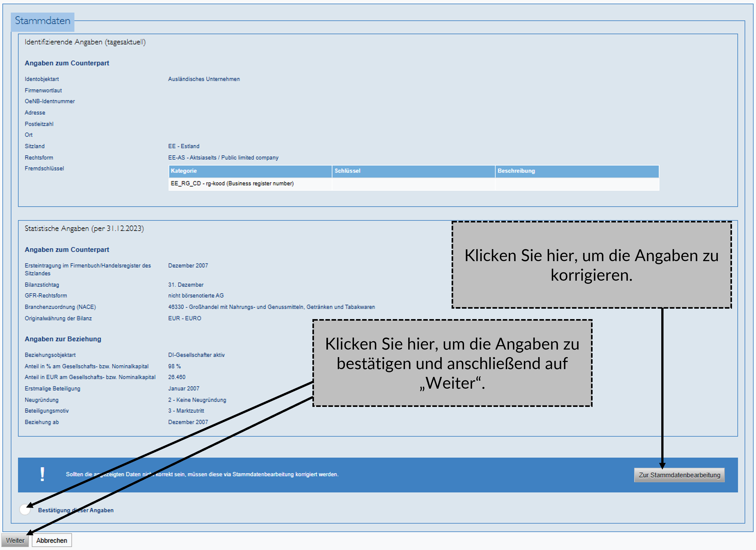Click the Statistische Angaben section heading
The image size is (756, 550).
[x=84, y=228]
